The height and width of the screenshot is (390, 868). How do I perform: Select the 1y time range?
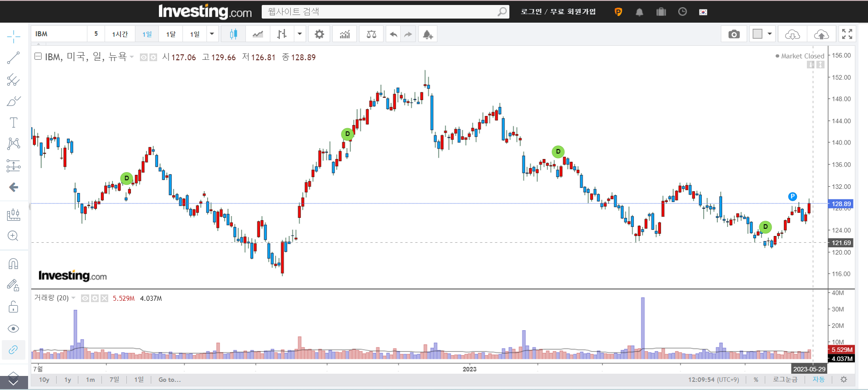pos(67,380)
